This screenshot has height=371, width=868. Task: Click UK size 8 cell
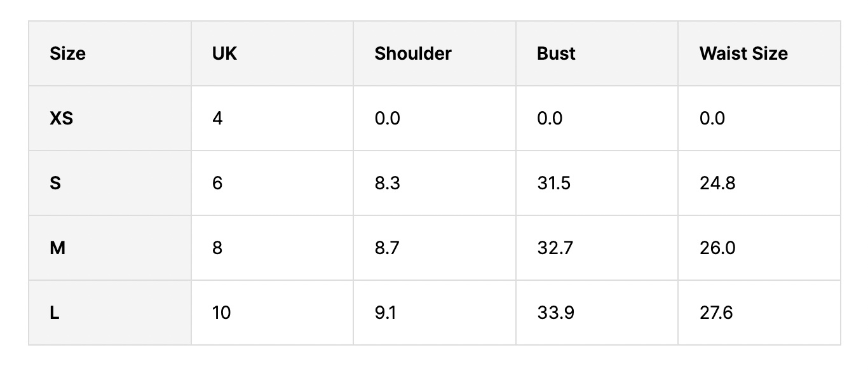pyautogui.click(x=217, y=248)
